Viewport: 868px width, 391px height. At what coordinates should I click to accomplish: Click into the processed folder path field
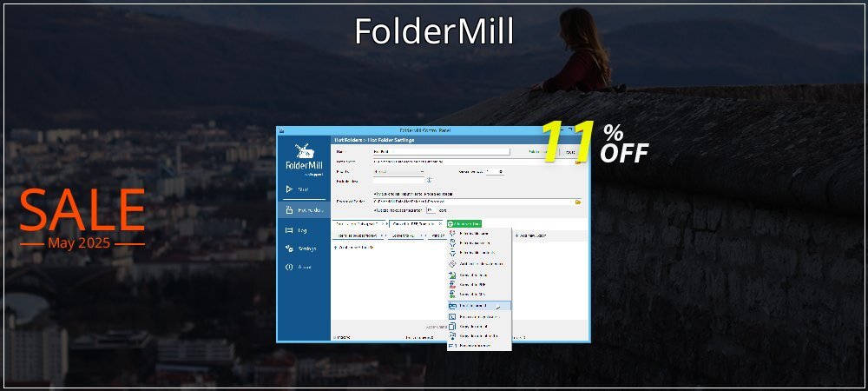click(473, 202)
